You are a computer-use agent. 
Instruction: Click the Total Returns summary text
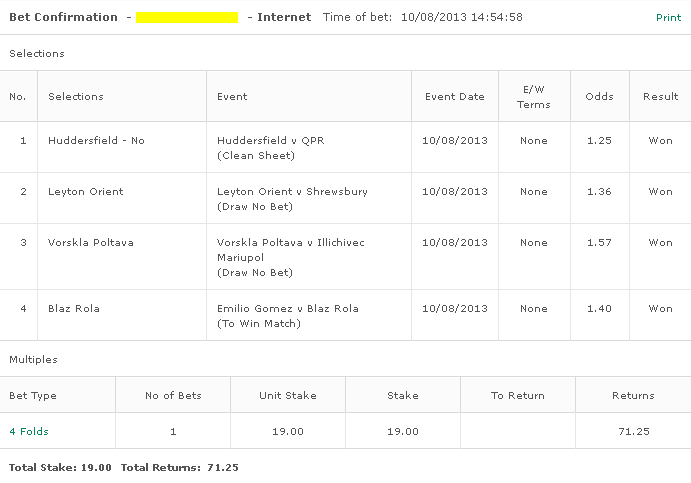pyautogui.click(x=179, y=468)
